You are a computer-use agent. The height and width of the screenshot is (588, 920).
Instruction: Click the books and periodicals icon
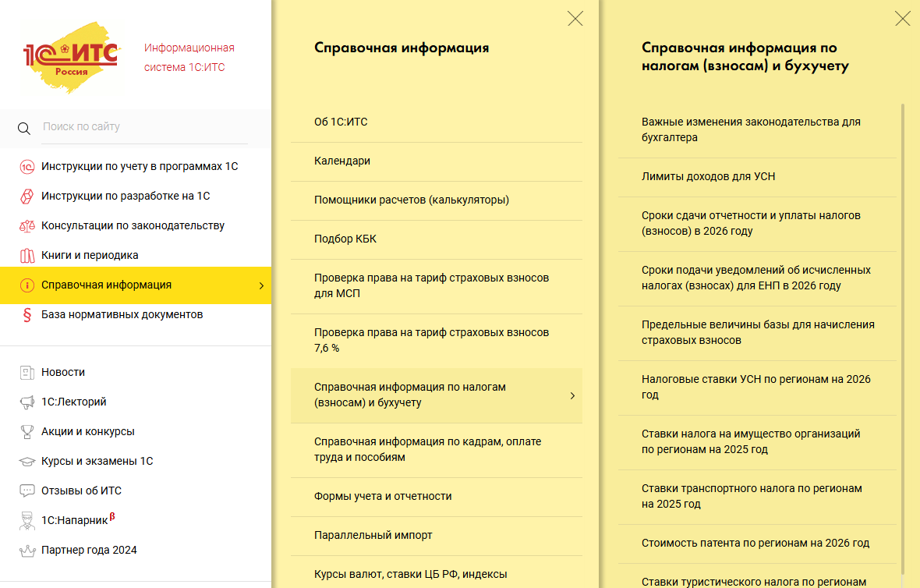[27, 255]
